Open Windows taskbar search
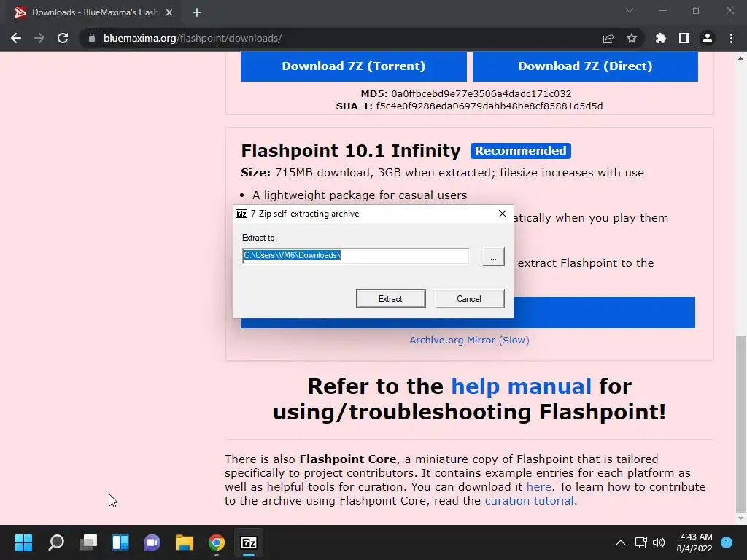Viewport: 747px width, 560px height. point(56,542)
